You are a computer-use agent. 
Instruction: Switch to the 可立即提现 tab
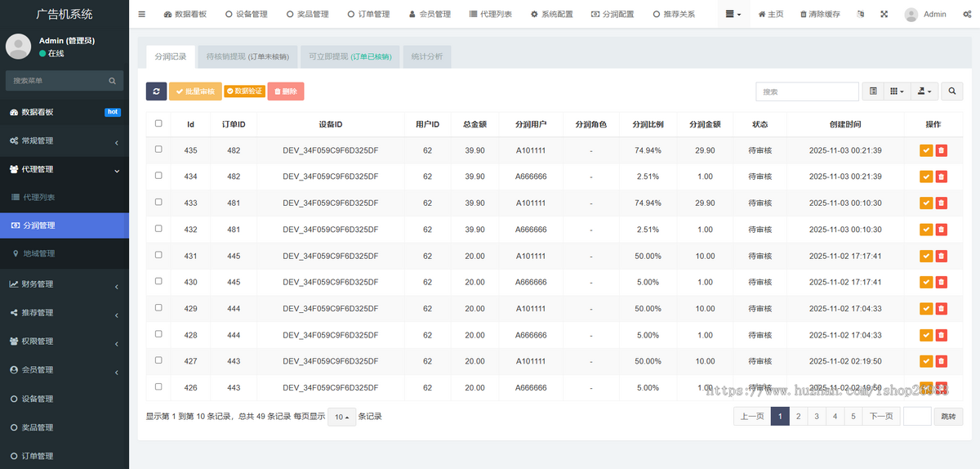(350, 56)
